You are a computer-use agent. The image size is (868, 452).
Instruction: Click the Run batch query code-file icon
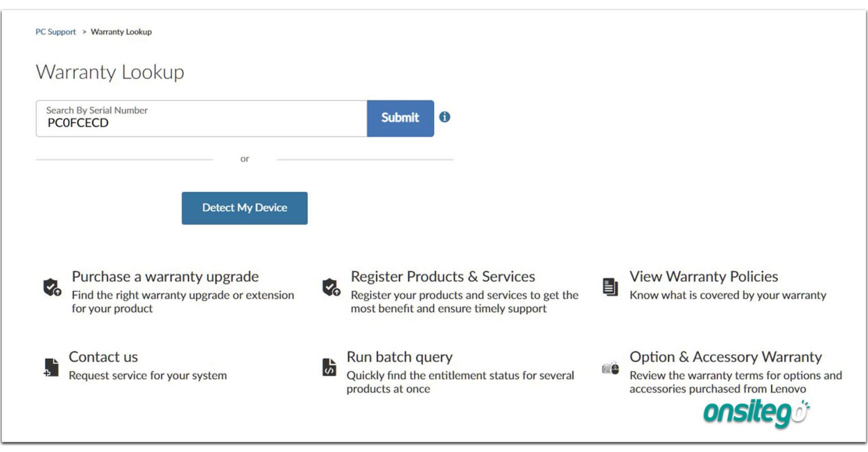click(x=329, y=367)
